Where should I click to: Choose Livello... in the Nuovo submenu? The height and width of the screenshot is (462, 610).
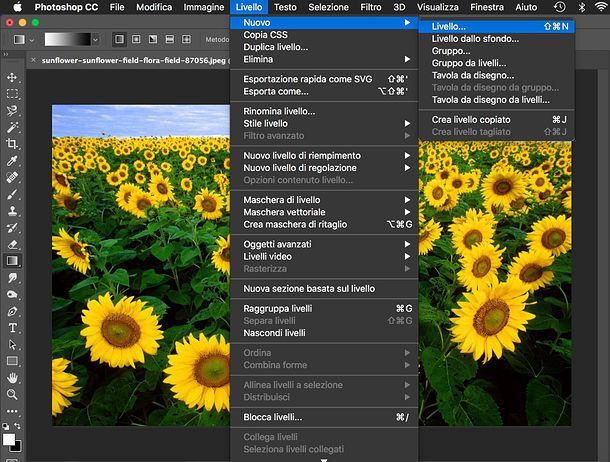coord(496,26)
